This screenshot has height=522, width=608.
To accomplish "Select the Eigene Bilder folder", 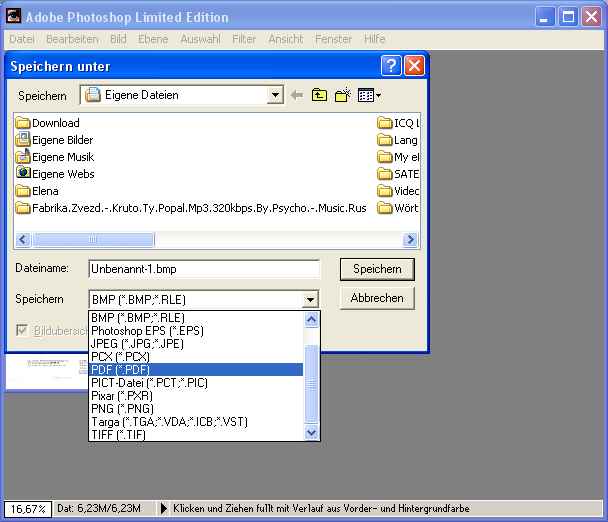I will [x=54, y=140].
